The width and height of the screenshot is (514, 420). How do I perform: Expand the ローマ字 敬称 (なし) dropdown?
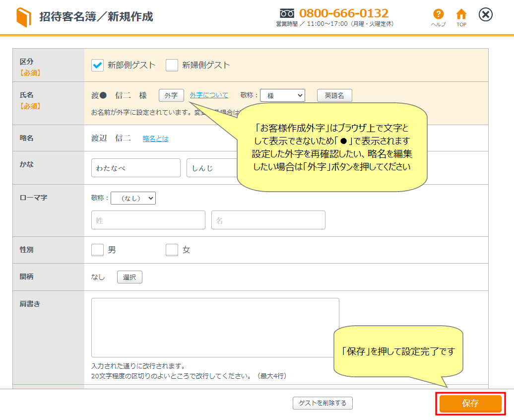(x=133, y=198)
